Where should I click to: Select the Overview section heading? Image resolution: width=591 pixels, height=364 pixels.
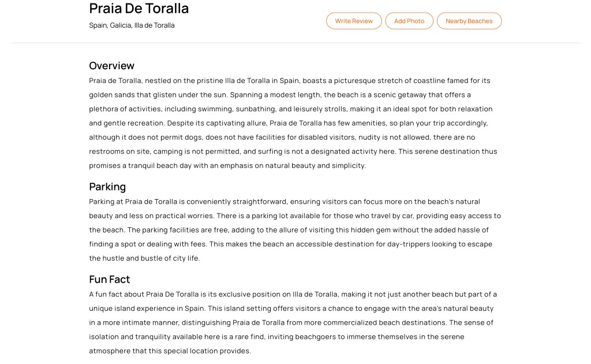coord(111,66)
